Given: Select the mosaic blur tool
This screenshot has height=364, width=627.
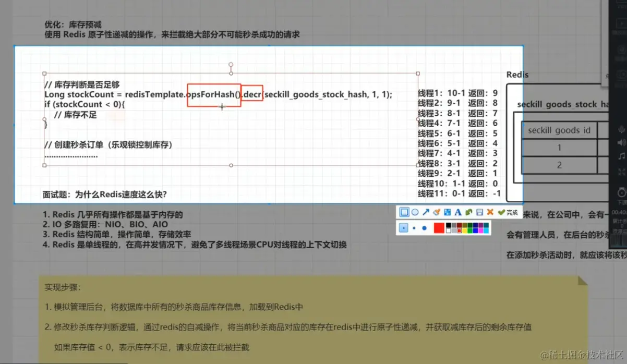Looking at the screenshot, I should [x=447, y=212].
